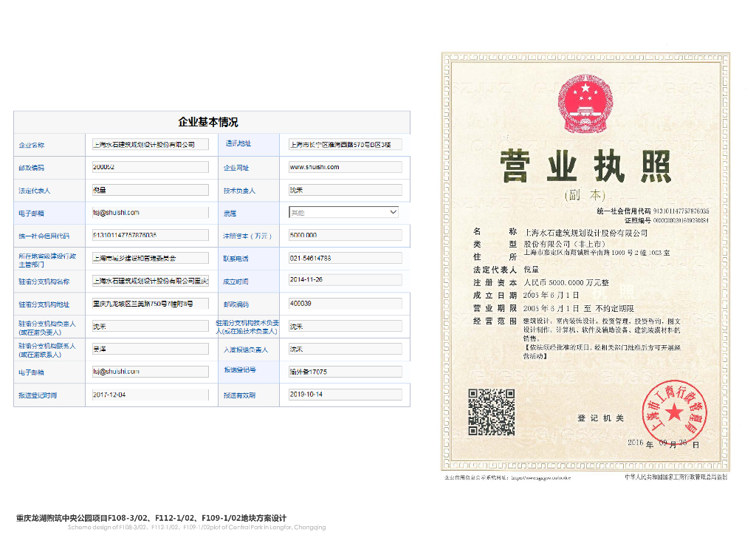Click the (副本) text under the title
The image size is (756, 535).
click(585, 195)
